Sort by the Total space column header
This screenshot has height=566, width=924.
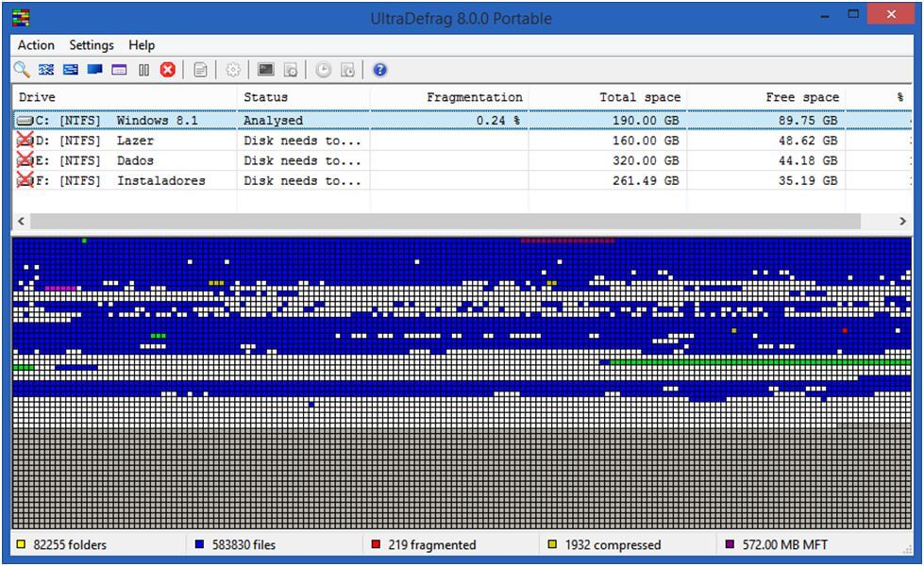click(608, 97)
